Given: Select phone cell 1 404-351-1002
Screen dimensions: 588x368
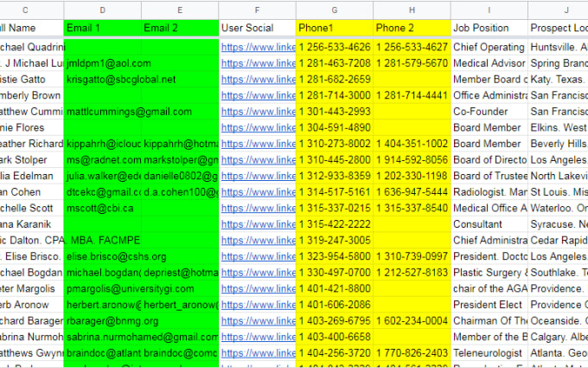Looking at the screenshot, I should coord(412,144).
